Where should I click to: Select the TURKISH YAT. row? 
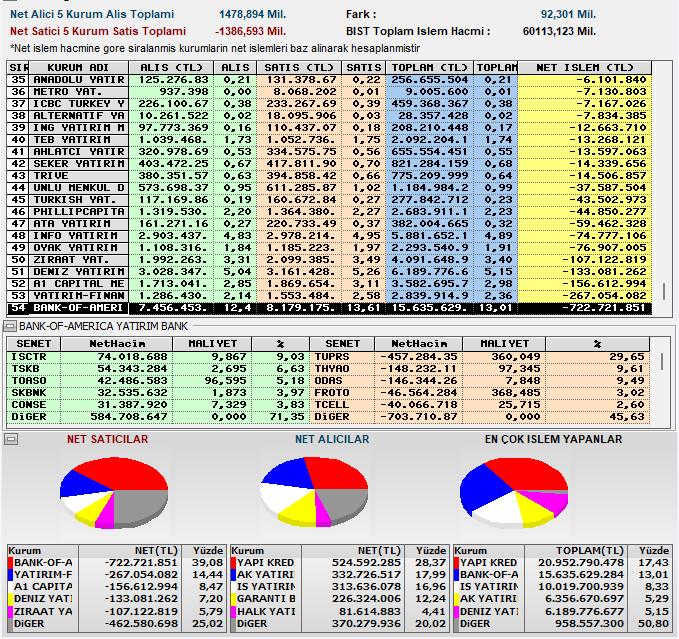click(x=329, y=200)
